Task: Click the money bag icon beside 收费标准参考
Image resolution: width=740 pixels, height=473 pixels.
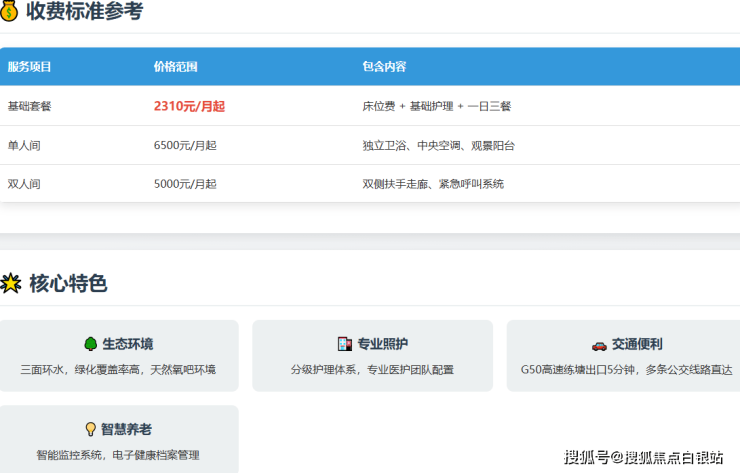Action: 10,12
